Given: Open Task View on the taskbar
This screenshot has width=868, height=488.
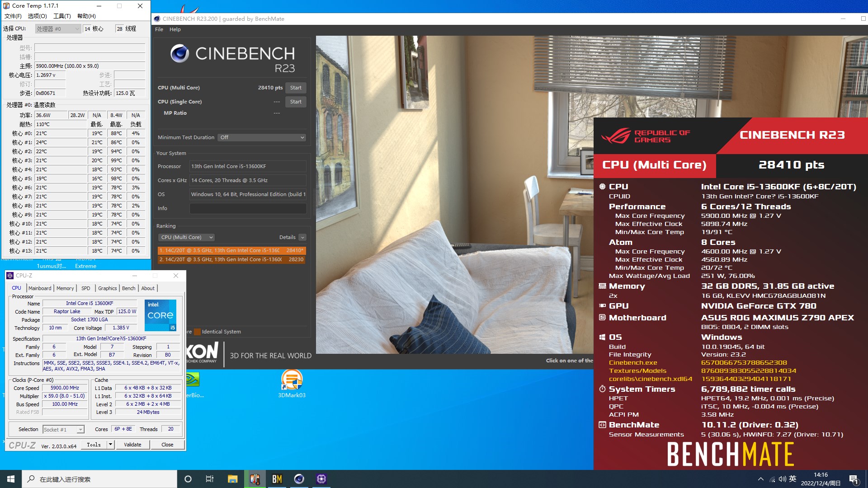Looking at the screenshot, I should tap(210, 479).
